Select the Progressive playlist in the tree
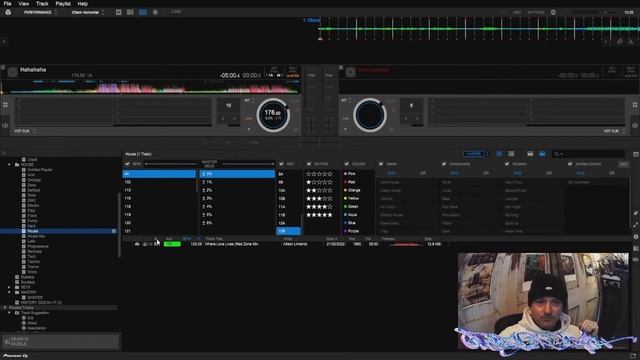The height and width of the screenshot is (360, 640). pos(38,247)
